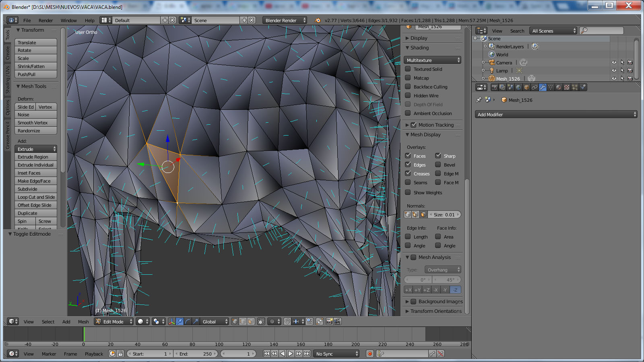This screenshot has width=644, height=362.
Task: Uncheck the Creases overlay checkbox
Action: [x=408, y=174]
